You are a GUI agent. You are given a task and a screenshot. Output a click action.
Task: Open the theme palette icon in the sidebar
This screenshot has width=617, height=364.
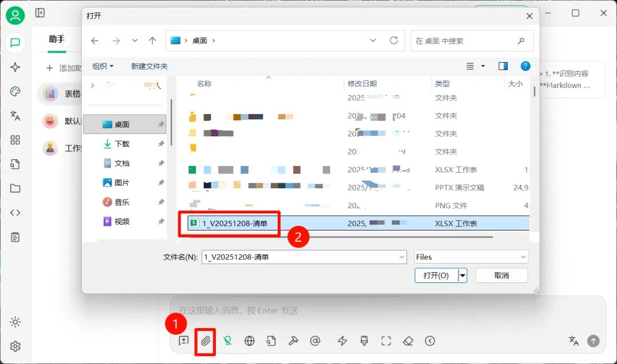click(15, 91)
